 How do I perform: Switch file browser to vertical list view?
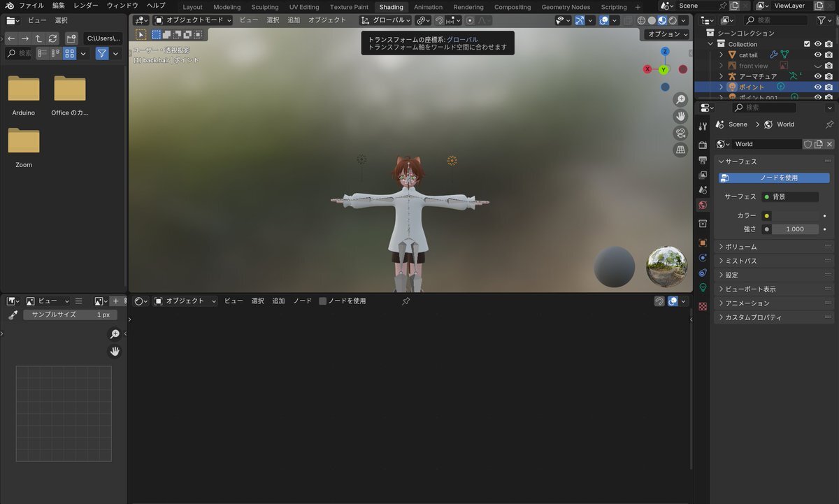(43, 53)
